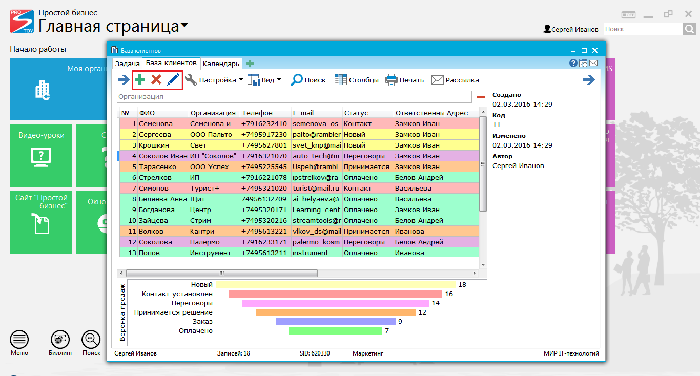The width and height of the screenshot is (700, 376).
Task: Open the Видео-уроки tile
Action: 41,155
